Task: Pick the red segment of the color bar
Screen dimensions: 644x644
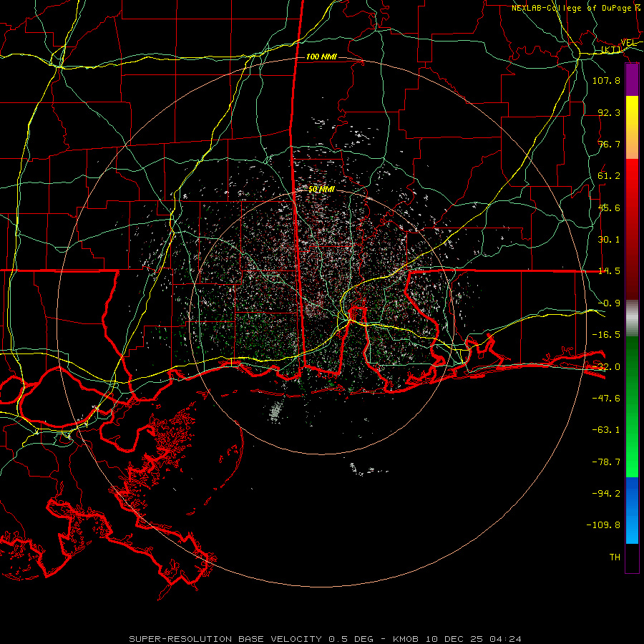Action: pyautogui.click(x=632, y=229)
